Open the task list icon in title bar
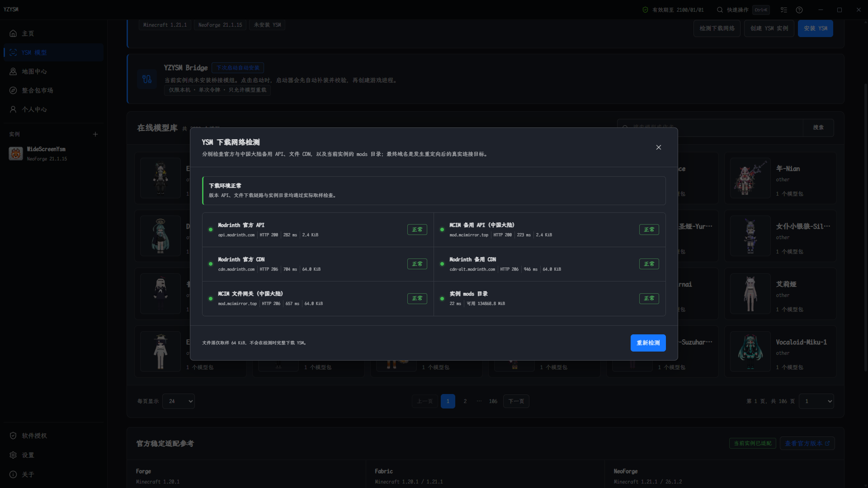 pyautogui.click(x=784, y=10)
